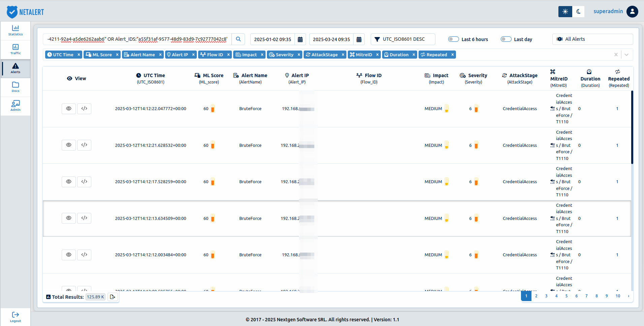Click severity bar of 14:12:17 alert
The image size is (644, 326).
(x=476, y=182)
